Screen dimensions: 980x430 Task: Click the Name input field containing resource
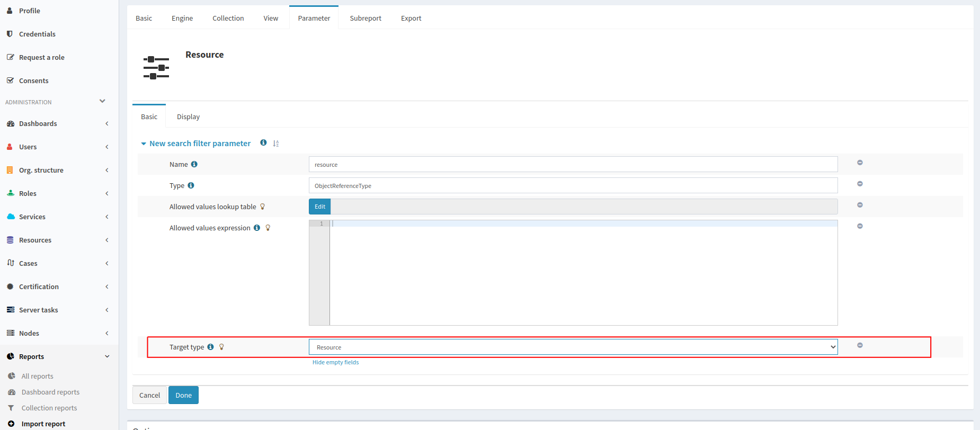(573, 164)
